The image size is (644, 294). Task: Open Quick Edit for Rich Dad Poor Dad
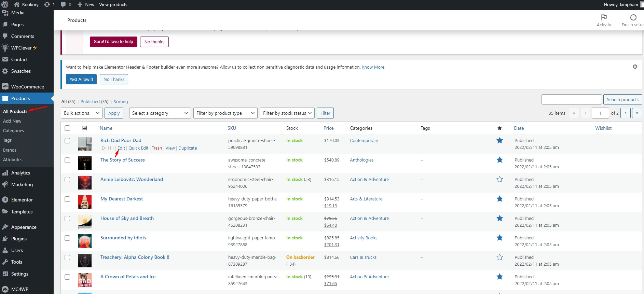[x=138, y=148]
